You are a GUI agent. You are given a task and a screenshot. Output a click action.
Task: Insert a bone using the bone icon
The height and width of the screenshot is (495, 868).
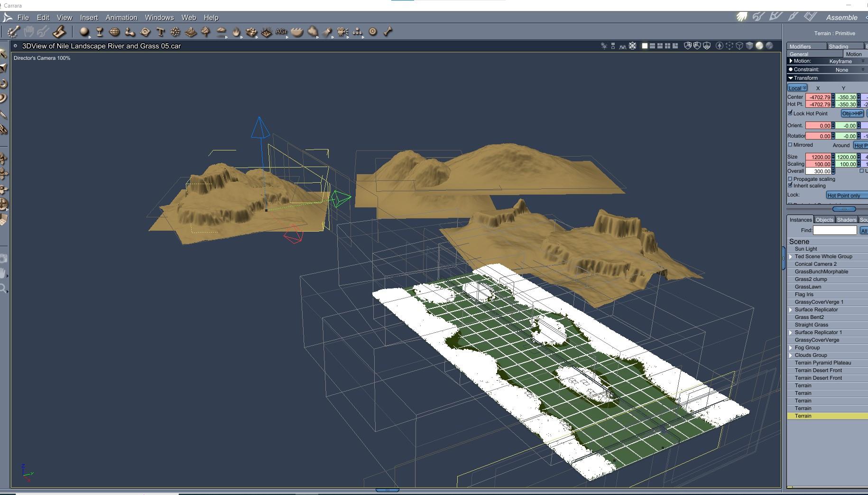pyautogui.click(x=388, y=32)
